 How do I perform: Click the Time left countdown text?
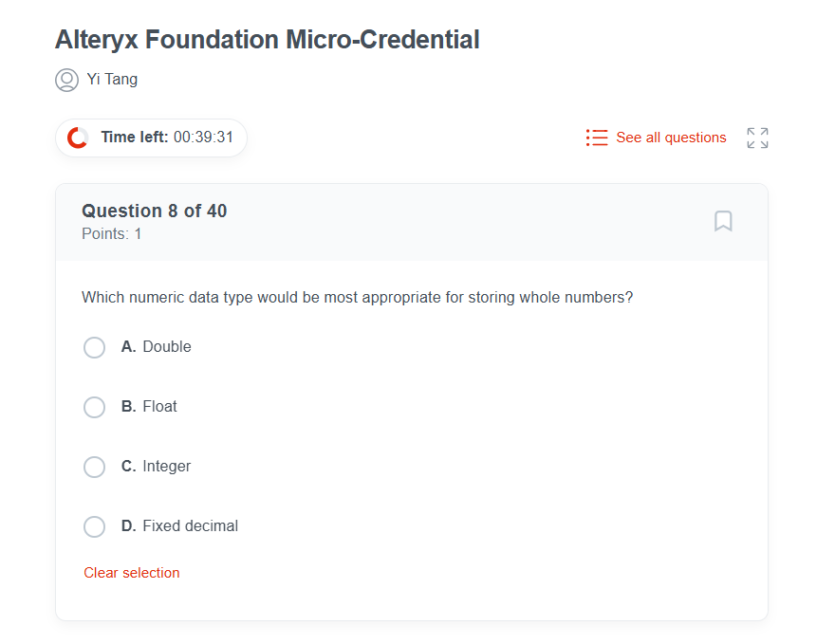[167, 138]
